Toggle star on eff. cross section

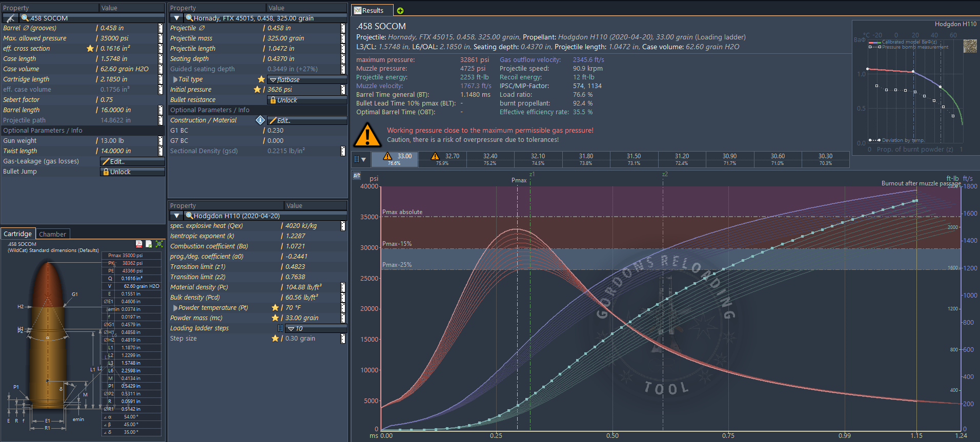(x=90, y=49)
